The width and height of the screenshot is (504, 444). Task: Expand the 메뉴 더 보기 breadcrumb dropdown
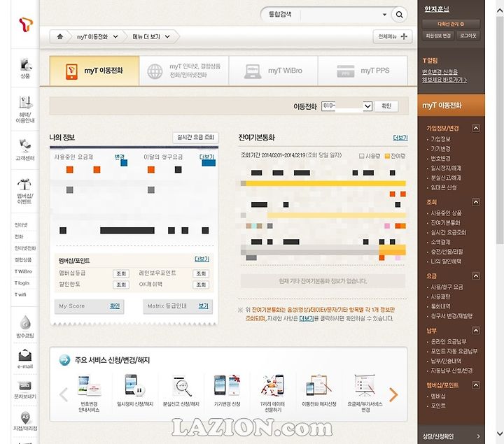pos(167,36)
